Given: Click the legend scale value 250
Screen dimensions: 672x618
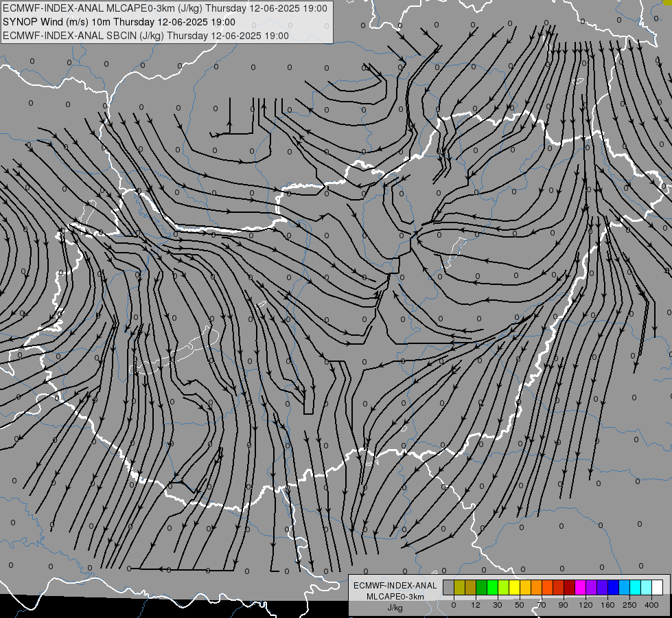Looking at the screenshot, I should click(x=629, y=605).
